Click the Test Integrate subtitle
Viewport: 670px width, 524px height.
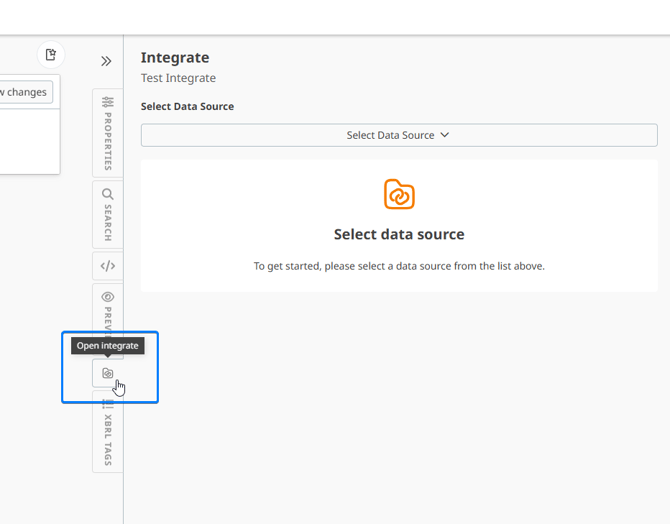pyautogui.click(x=178, y=78)
